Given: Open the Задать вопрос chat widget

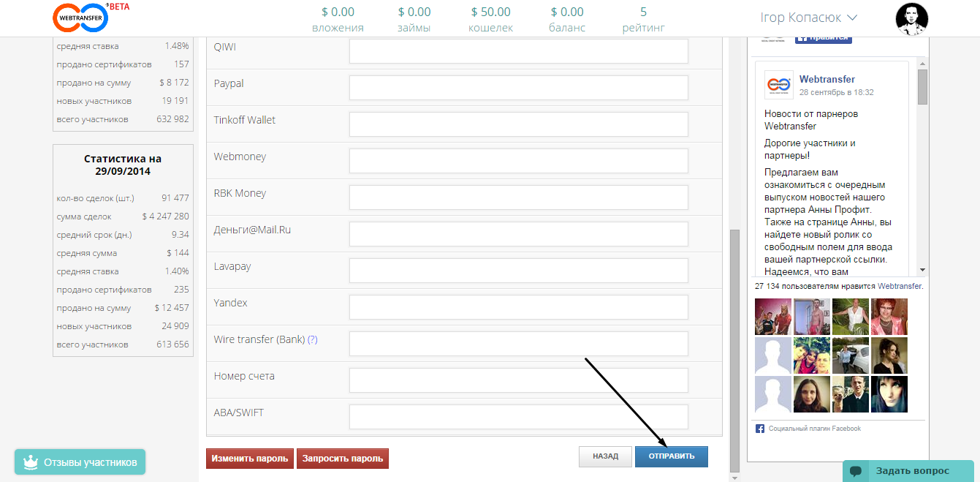Looking at the screenshot, I should [908, 471].
